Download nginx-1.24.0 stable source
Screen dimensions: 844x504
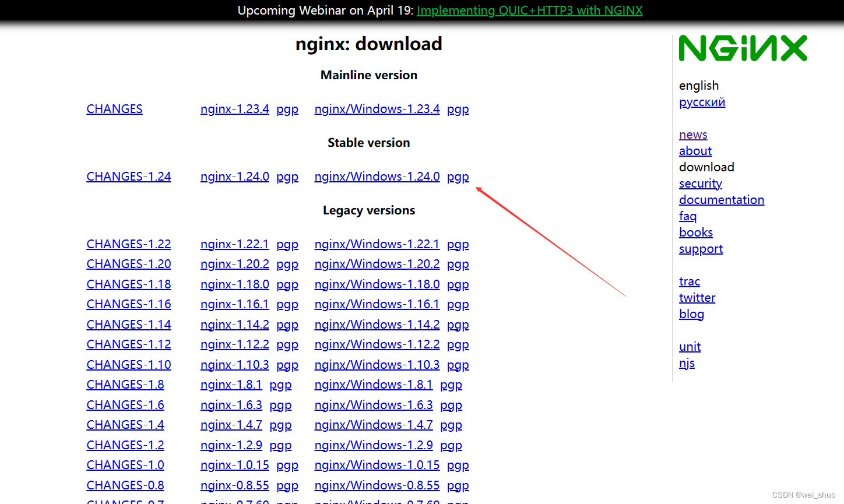click(x=235, y=177)
